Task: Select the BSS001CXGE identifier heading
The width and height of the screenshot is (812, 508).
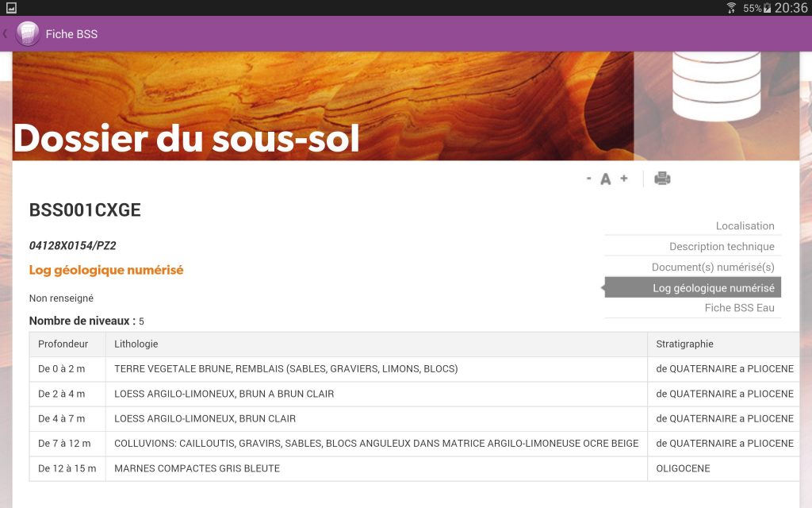Action: click(85, 210)
